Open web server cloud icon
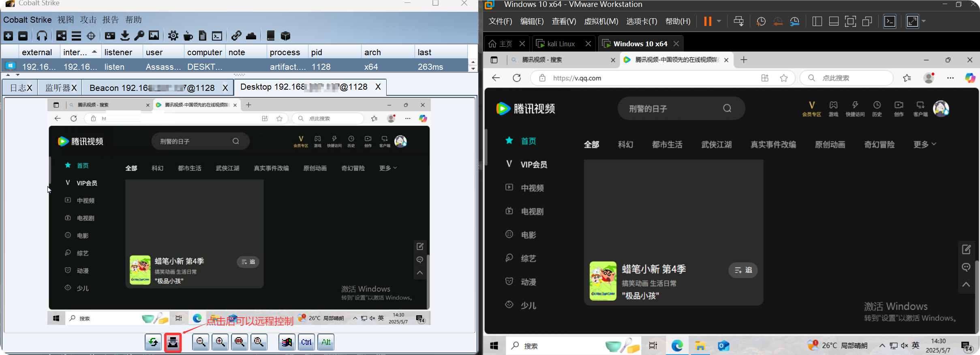This screenshot has width=980, height=355. (x=251, y=36)
